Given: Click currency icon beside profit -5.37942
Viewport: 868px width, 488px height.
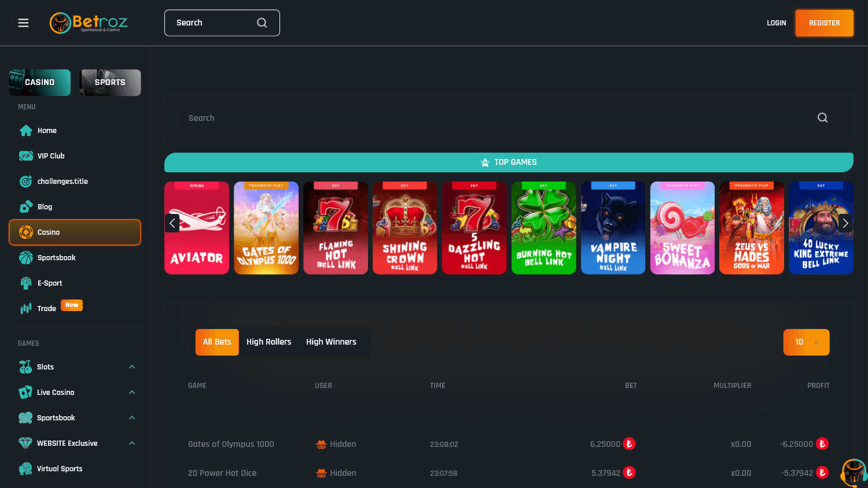Looking at the screenshot, I should click(x=822, y=473).
